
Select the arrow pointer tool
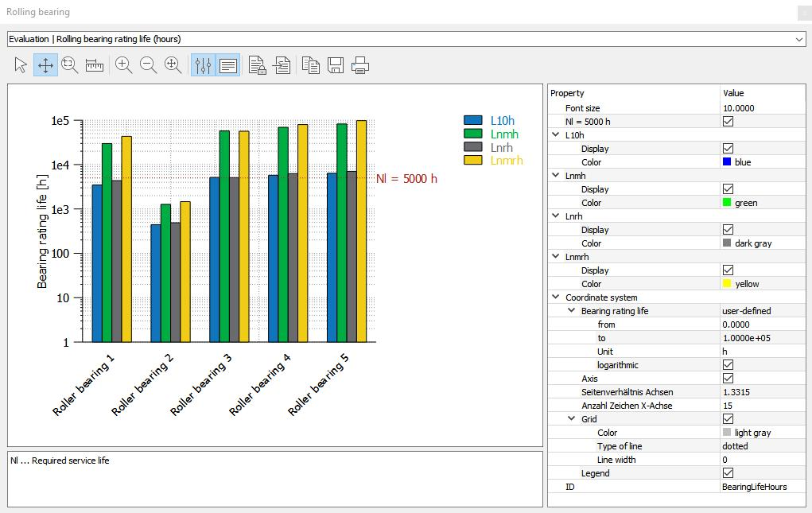[x=21, y=65]
